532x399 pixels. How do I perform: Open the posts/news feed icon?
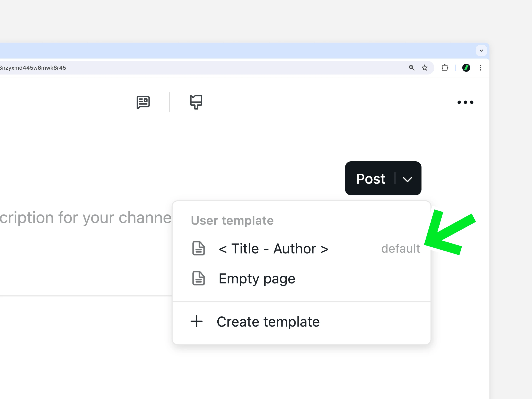(x=143, y=102)
